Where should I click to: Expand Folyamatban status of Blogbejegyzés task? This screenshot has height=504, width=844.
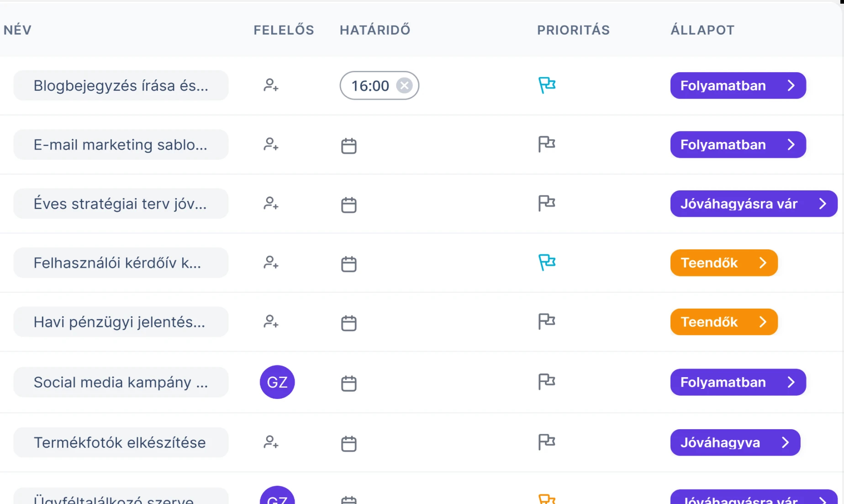coord(738,85)
